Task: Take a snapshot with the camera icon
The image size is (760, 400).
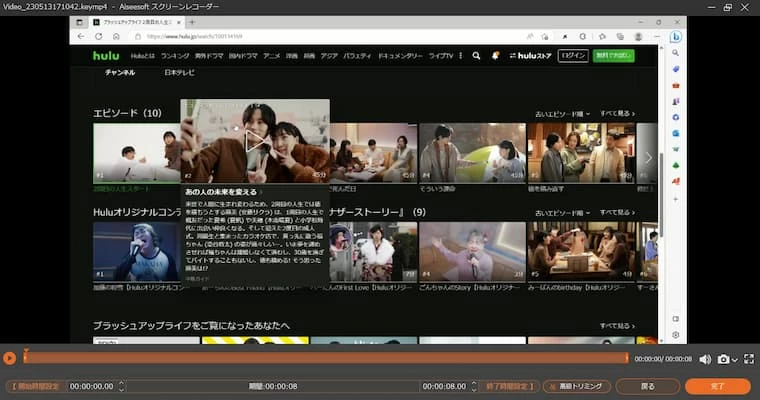Action: [723, 359]
